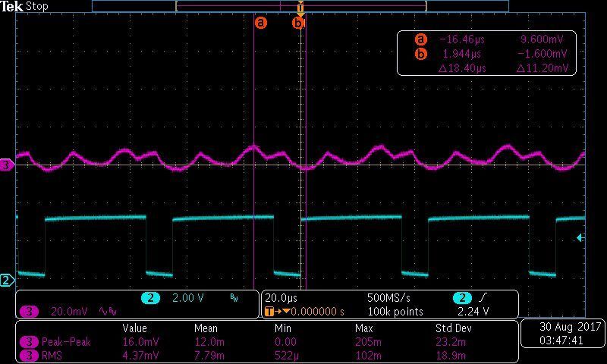Select cursor a label on the waveform

[261, 23]
